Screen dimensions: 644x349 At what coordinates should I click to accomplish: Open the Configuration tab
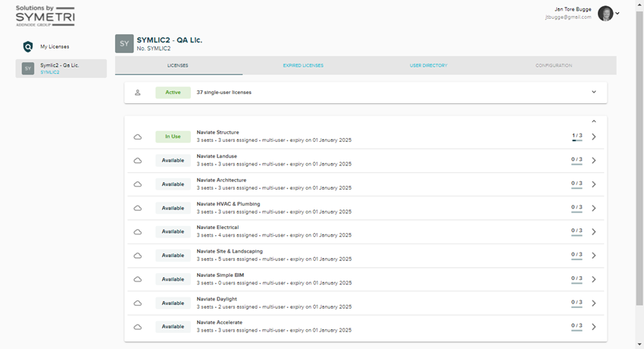click(x=554, y=66)
